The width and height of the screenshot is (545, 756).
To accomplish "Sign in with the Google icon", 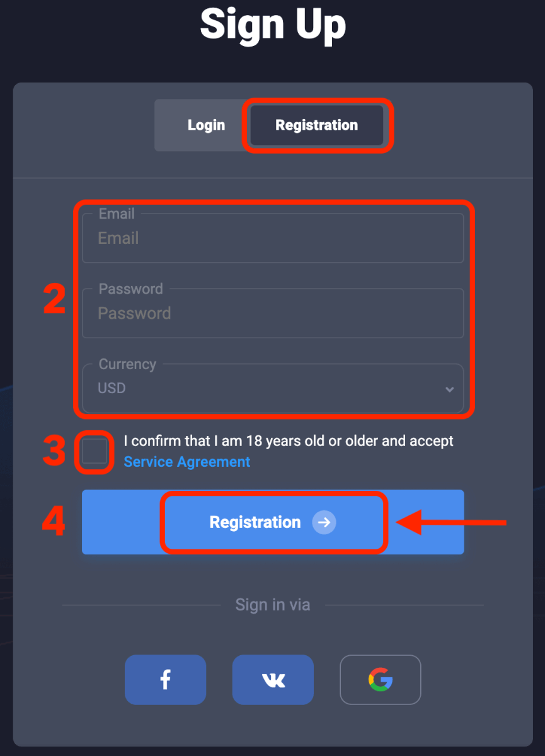I will pyautogui.click(x=381, y=679).
